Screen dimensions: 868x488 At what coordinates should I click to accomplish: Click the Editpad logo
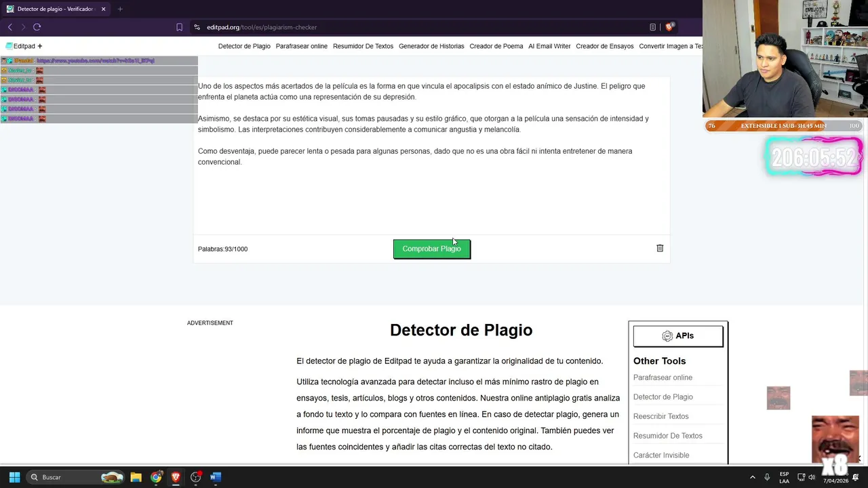[20, 46]
